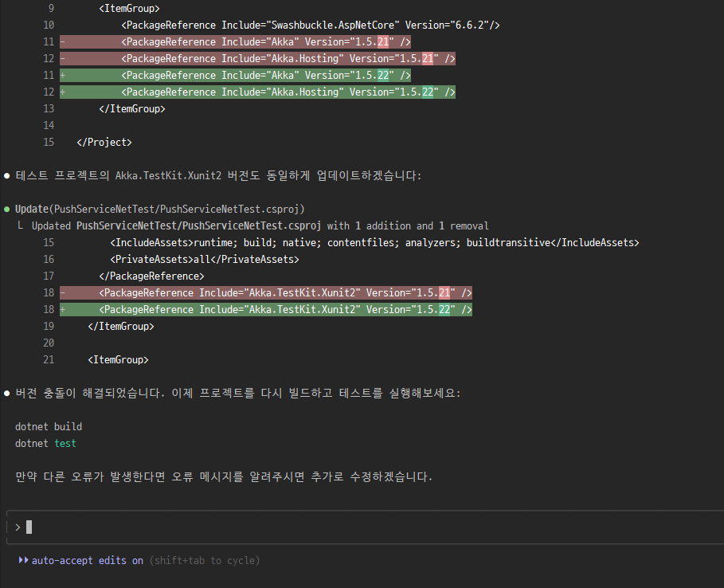The width and height of the screenshot is (724, 588).
Task: Click the plus marker on added line 18
Action: tap(62, 309)
